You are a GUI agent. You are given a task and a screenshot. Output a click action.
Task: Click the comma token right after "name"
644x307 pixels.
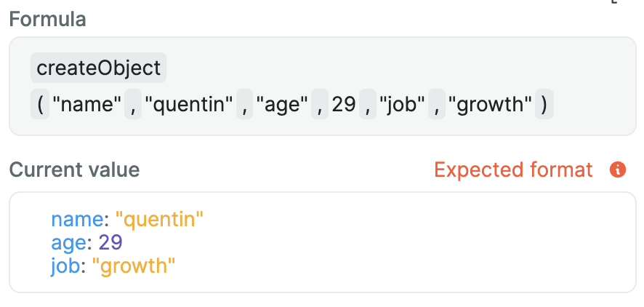[132, 105]
